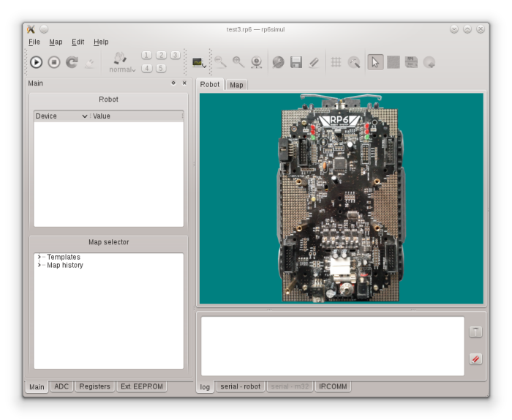
Task: Open the IRCOMM tab
Action: 333,386
